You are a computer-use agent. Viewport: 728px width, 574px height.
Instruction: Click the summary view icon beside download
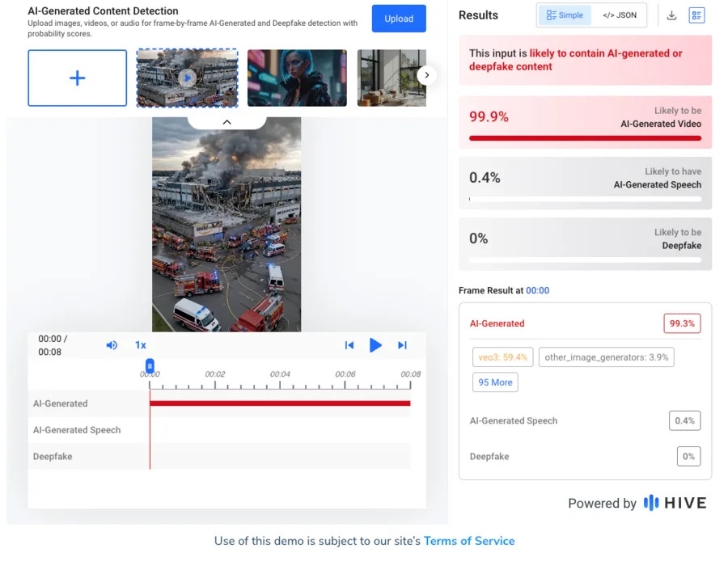[696, 15]
